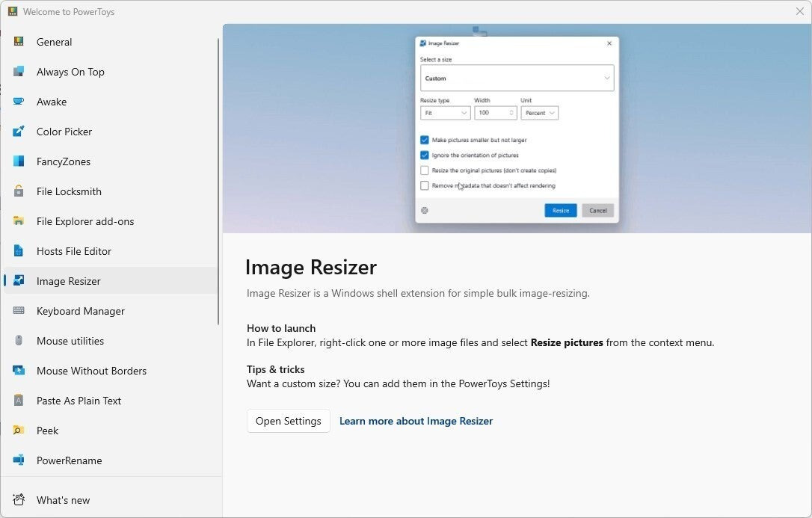Click the 'Tips & tricks' heading
The height and width of the screenshot is (518, 812).
[275, 369]
